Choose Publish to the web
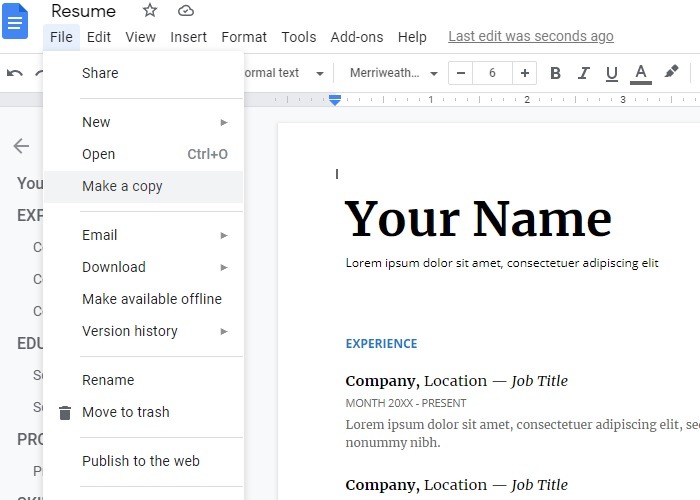The width and height of the screenshot is (700, 500). pos(143,461)
